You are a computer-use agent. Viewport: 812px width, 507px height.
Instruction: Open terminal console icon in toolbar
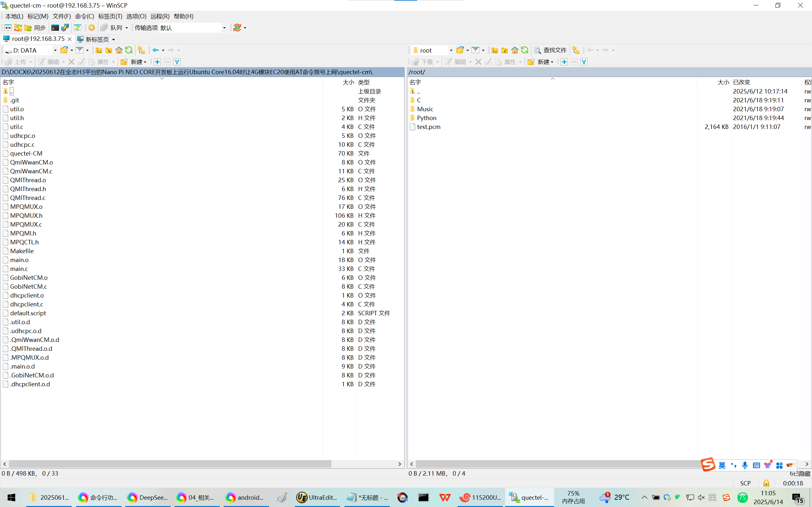[x=55, y=28]
